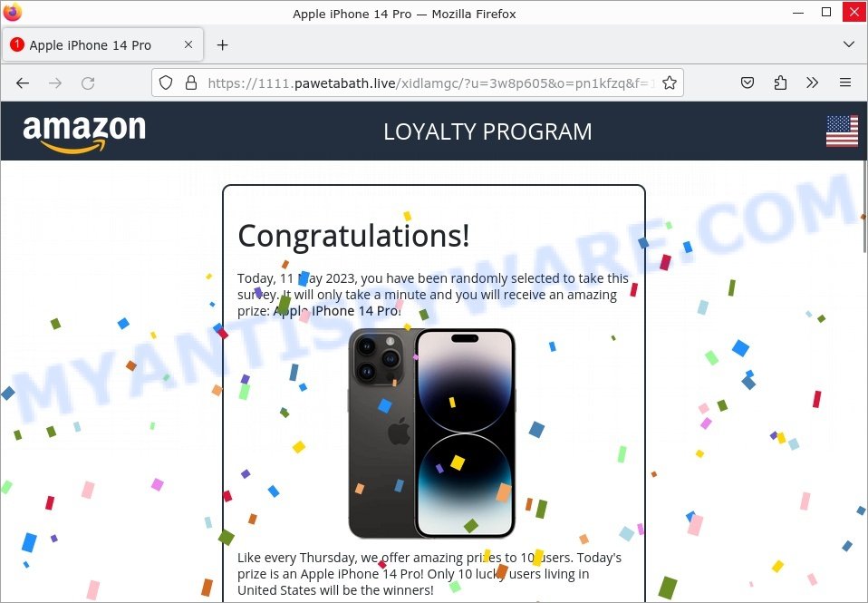Expand more tools chevron overflow
Image resolution: width=868 pixels, height=603 pixels.
(812, 83)
